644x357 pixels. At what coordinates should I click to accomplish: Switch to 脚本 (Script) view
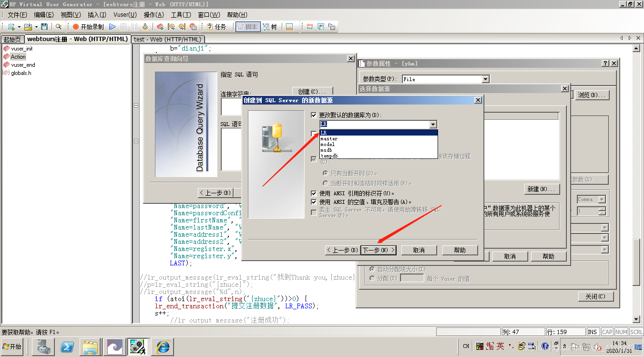tap(247, 27)
